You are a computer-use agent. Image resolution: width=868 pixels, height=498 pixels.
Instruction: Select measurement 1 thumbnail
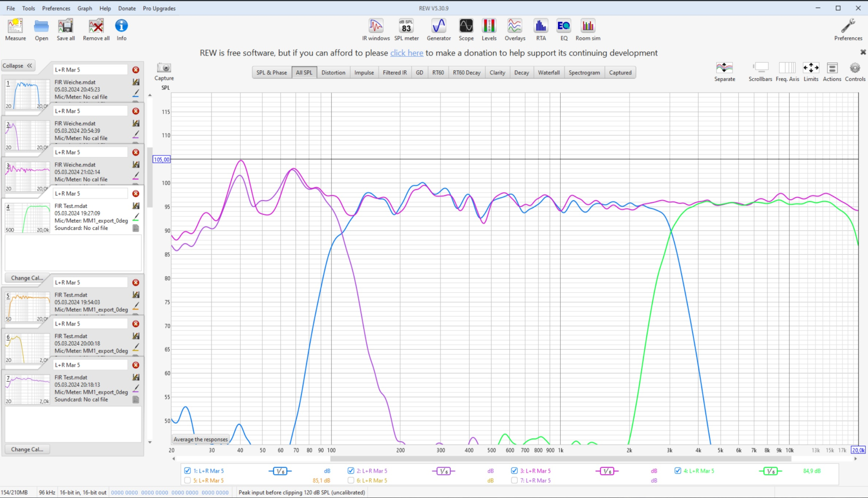pos(27,94)
